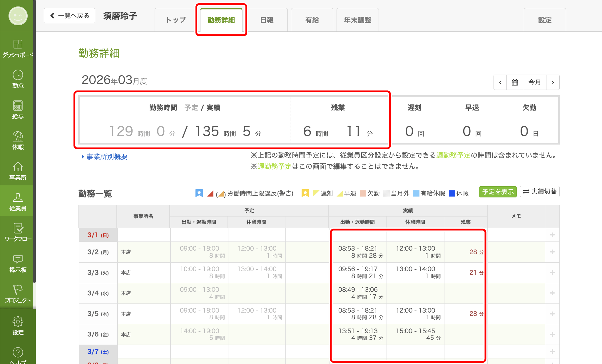Image resolution: width=602 pixels, height=364 pixels.
Task: Go to previous month chevron
Action: click(x=500, y=82)
